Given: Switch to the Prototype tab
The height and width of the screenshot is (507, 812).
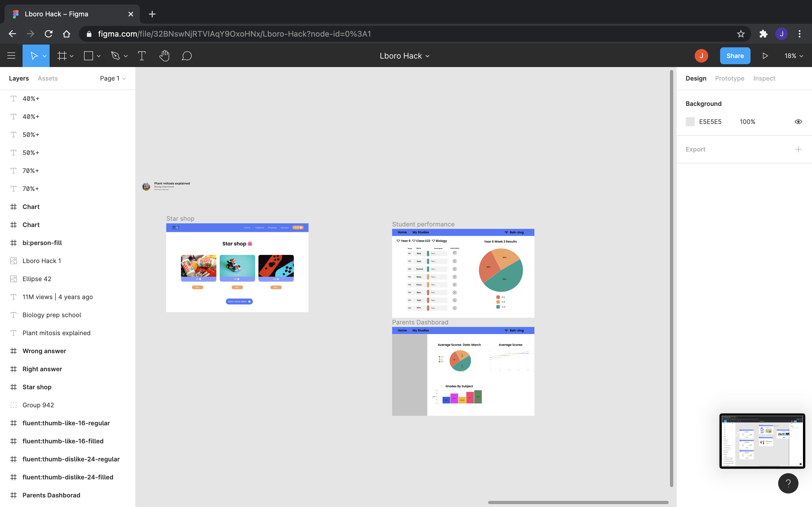Looking at the screenshot, I should pos(729,79).
